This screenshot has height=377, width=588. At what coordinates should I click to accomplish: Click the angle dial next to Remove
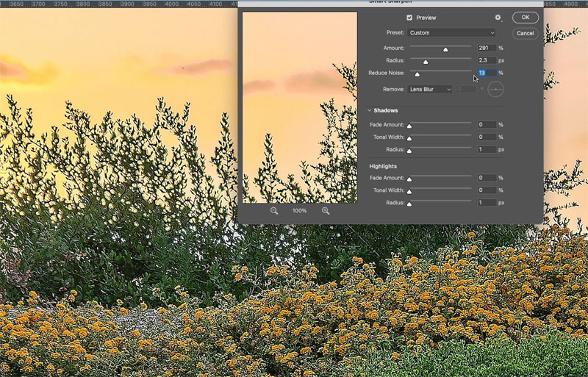pos(495,89)
